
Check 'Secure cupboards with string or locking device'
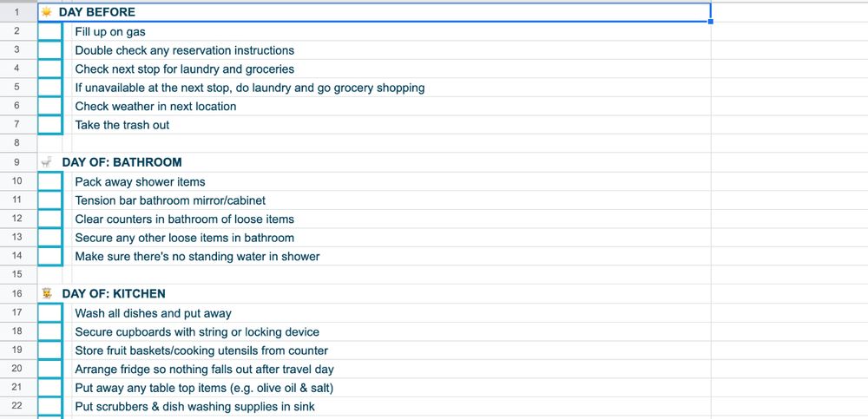(50, 332)
